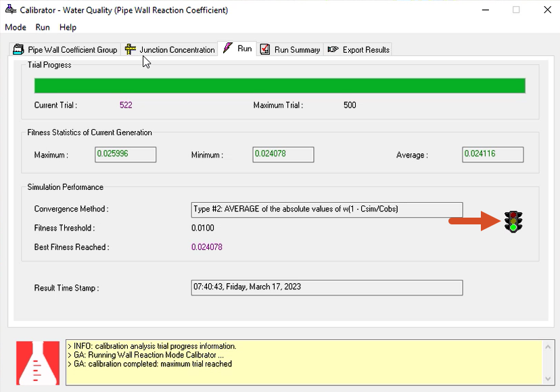Screen dimensions: 560x392
Task: Click the Current Trial value 522
Action: coord(126,105)
